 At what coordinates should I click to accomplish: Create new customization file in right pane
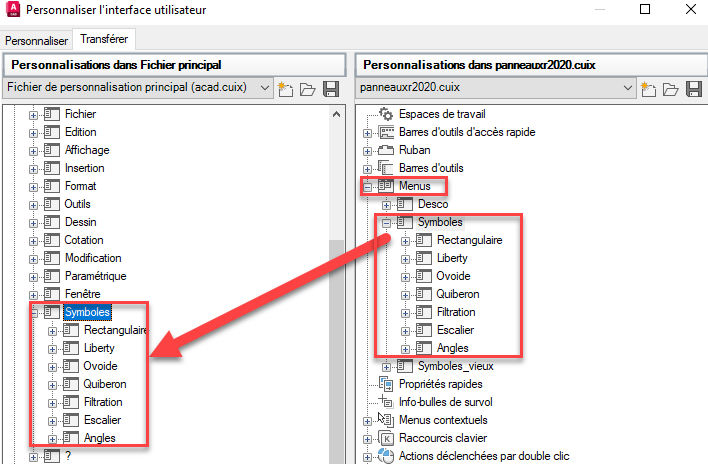[x=648, y=89]
